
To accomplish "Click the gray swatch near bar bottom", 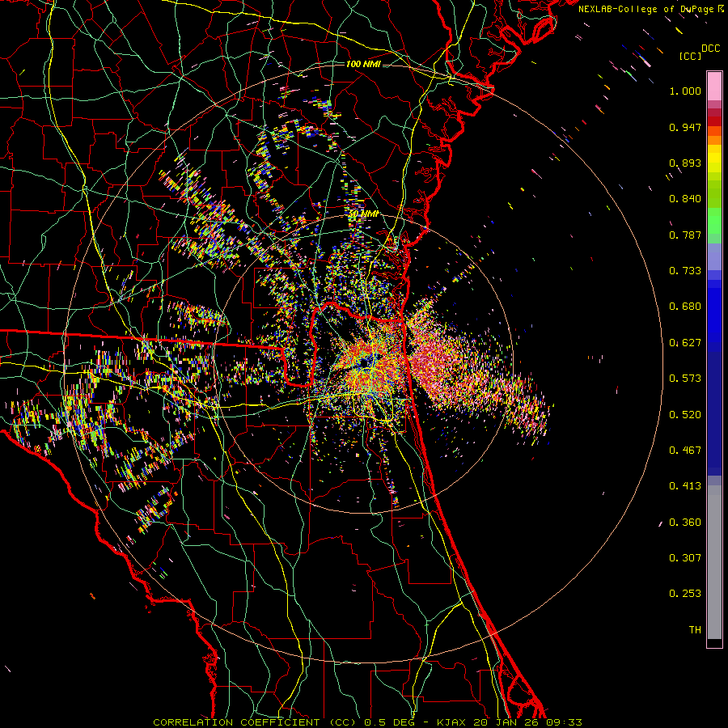I will coord(714,562).
